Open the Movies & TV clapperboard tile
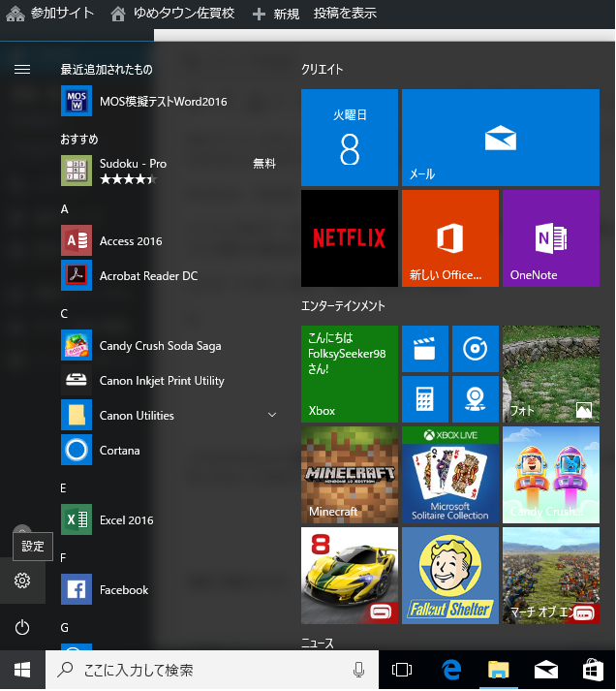This screenshot has width=616, height=691. pos(425,349)
